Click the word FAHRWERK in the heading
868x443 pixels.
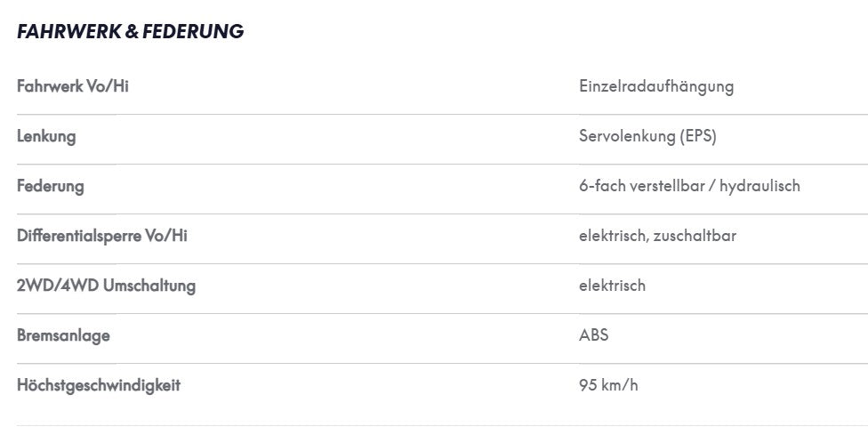point(69,31)
